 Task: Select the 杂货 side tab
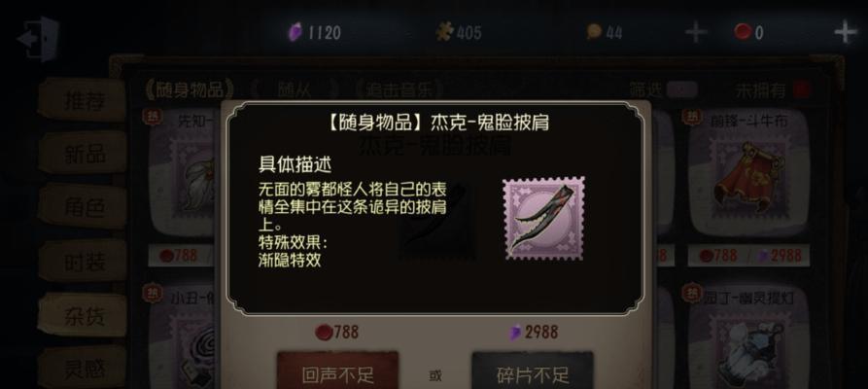83,315
